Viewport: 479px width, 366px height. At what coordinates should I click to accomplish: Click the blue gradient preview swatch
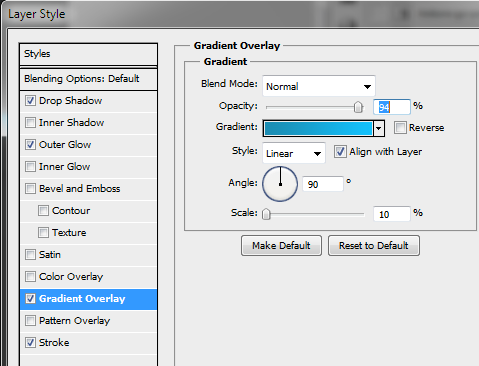tap(318, 128)
